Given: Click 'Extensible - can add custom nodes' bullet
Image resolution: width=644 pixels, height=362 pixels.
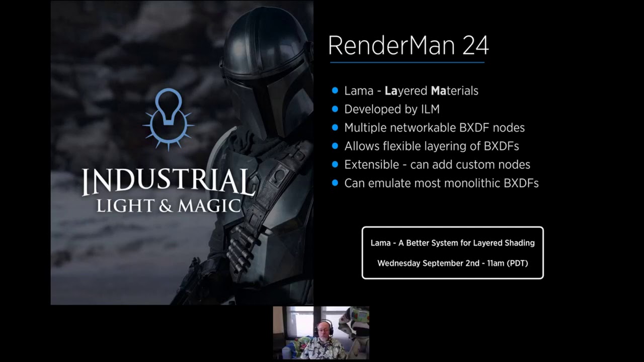Looking at the screenshot, I should tap(437, 164).
